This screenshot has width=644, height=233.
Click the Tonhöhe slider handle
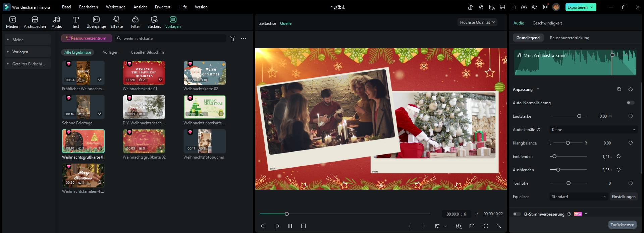tap(569, 183)
